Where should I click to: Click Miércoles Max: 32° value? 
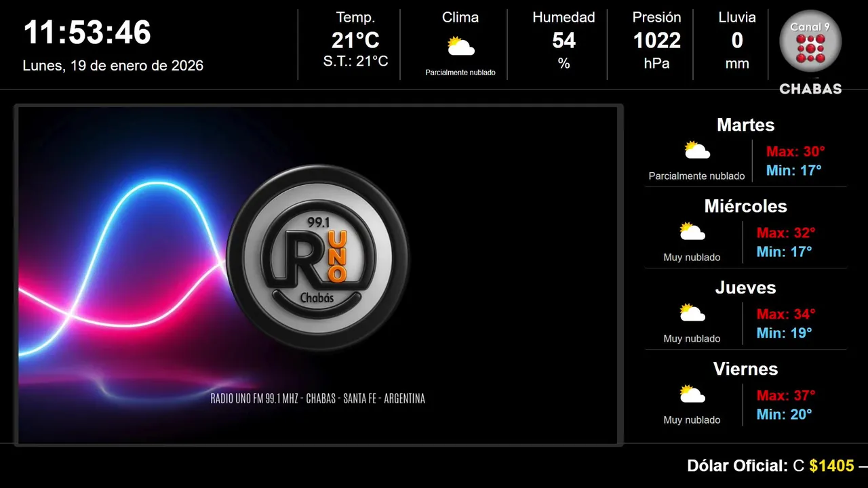pyautogui.click(x=786, y=233)
